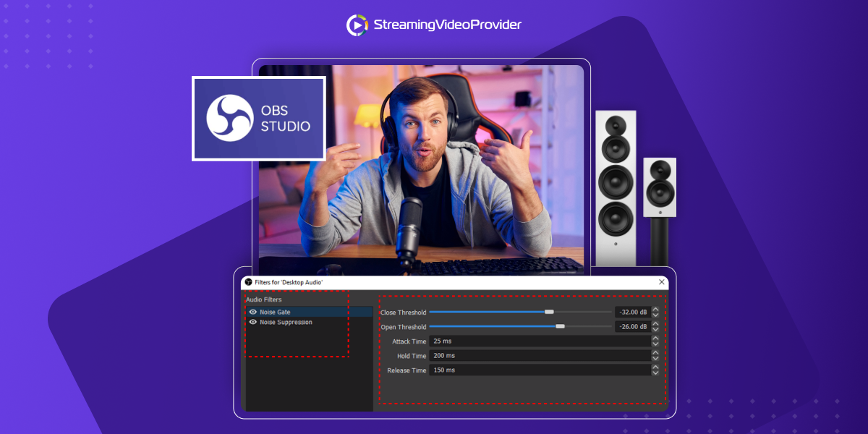868x434 pixels.
Task: Close the Filters for 'Desktop Audio' window
Action: [661, 282]
